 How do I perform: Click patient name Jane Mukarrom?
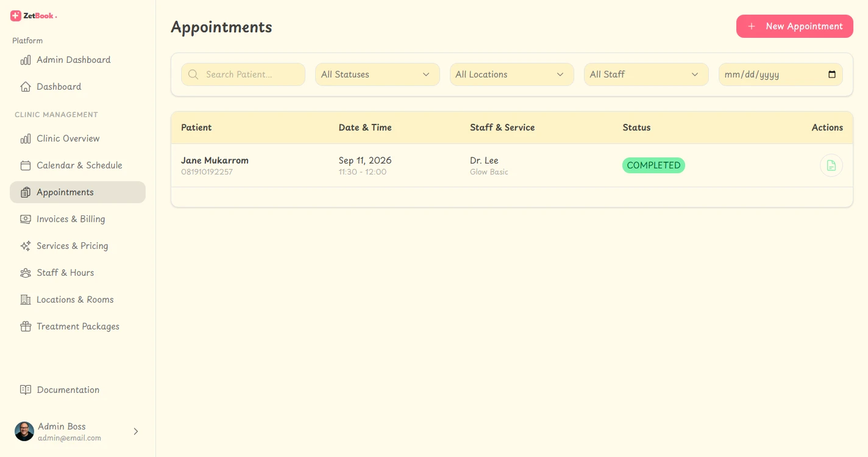(215, 160)
